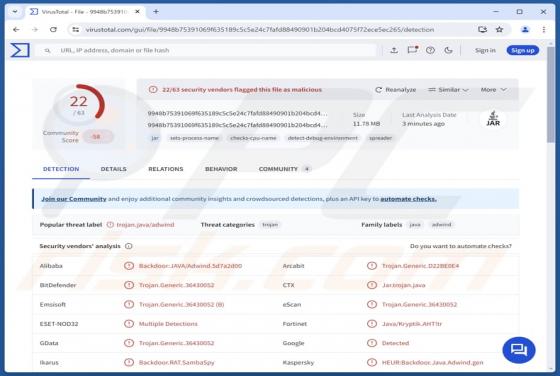This screenshot has width=560, height=376.
Task: Click the Community Score badge
Action: tap(98, 137)
